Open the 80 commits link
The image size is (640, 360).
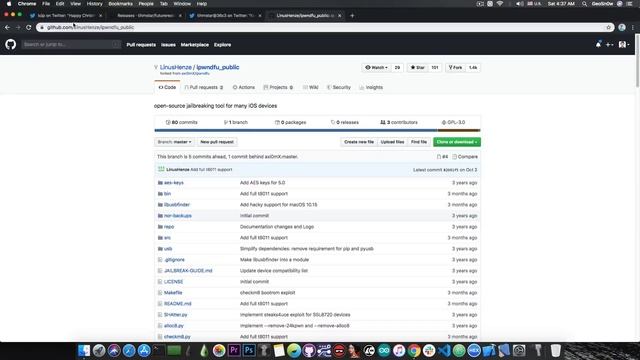point(182,122)
